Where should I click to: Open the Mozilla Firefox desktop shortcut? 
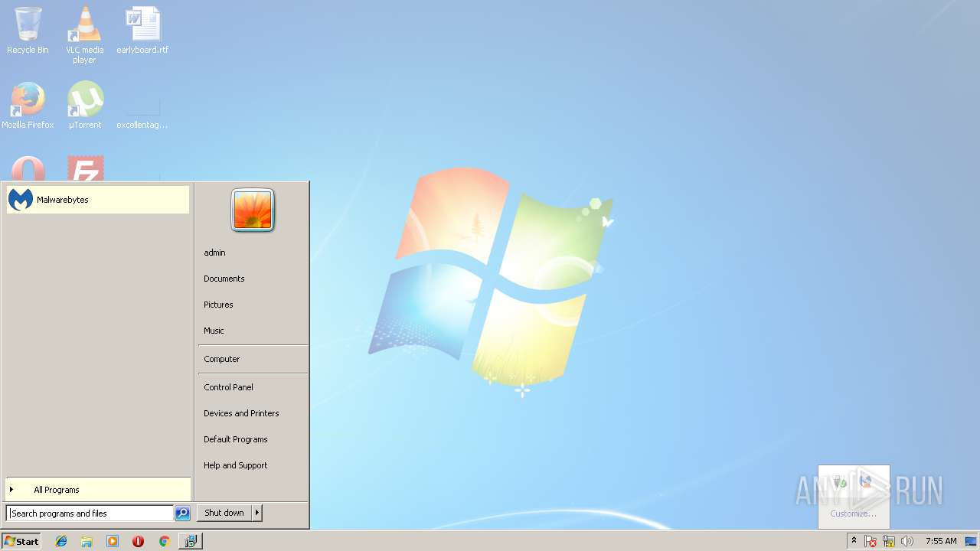pyautogui.click(x=28, y=106)
